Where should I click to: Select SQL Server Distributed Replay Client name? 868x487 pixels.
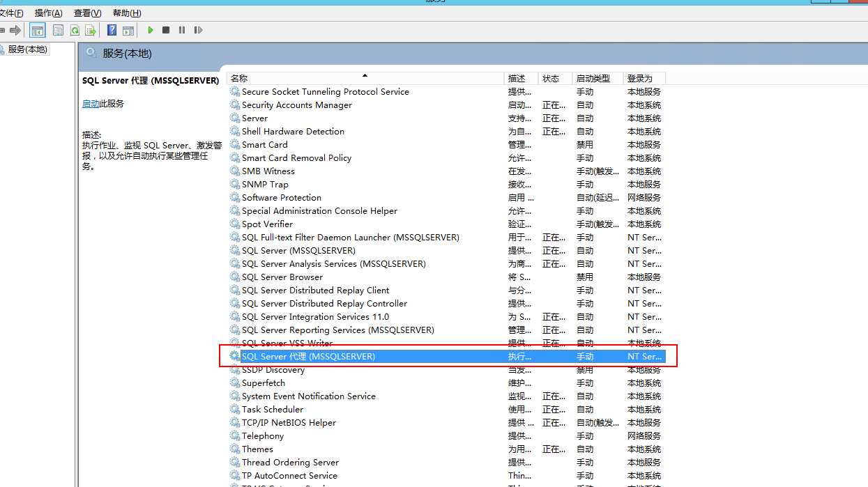(x=316, y=291)
